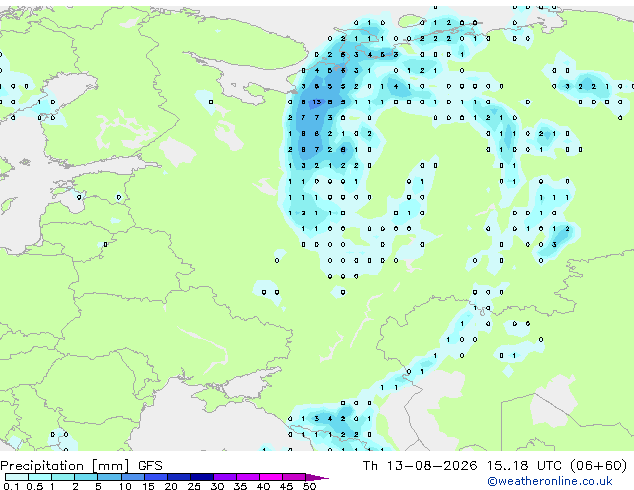634x490 pixels.
Task: Click the 0.1–0.5 mm legend color swatch
Action: (17, 477)
